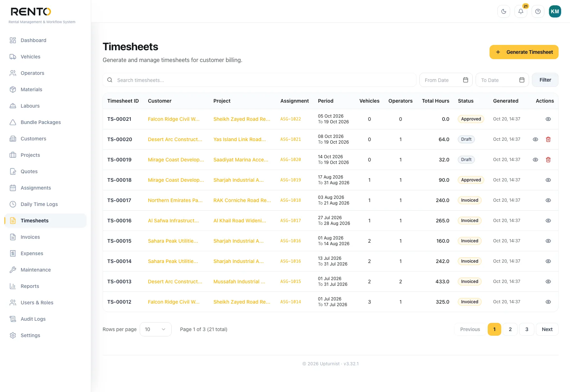Open RAK Corniche Road project link

[242, 200]
